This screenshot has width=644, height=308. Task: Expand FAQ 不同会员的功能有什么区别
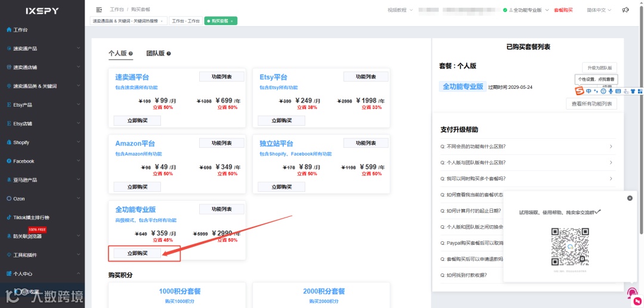tap(528, 147)
